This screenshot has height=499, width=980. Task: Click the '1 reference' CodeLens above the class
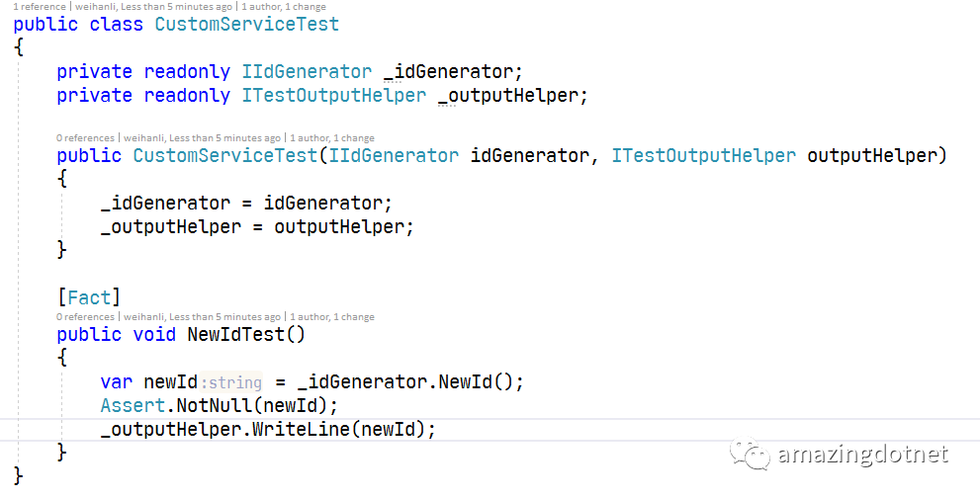pyautogui.click(x=40, y=7)
